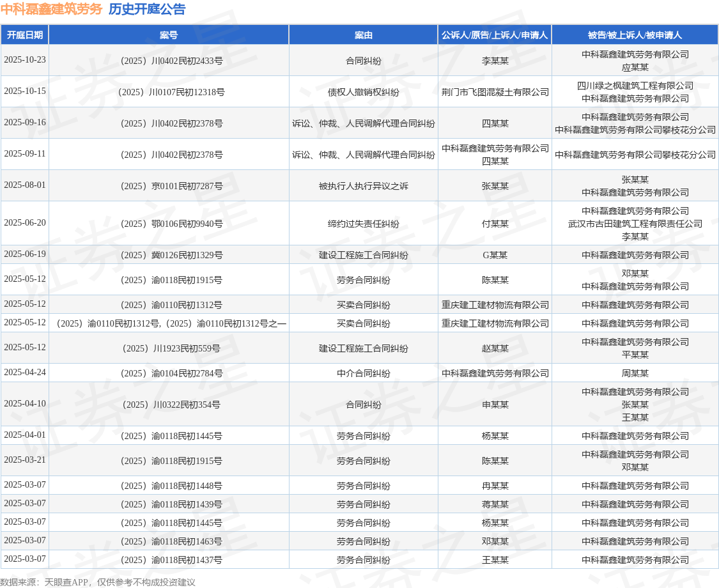Click plaintiff G某某
Screen dimensions: 719x588
(x=495, y=255)
